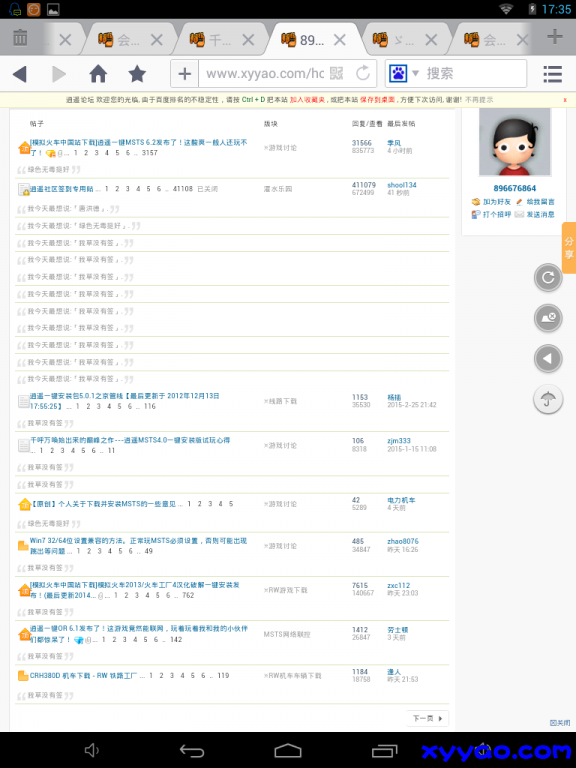Open the user avatar image
576x768 pixels.
[x=514, y=142]
